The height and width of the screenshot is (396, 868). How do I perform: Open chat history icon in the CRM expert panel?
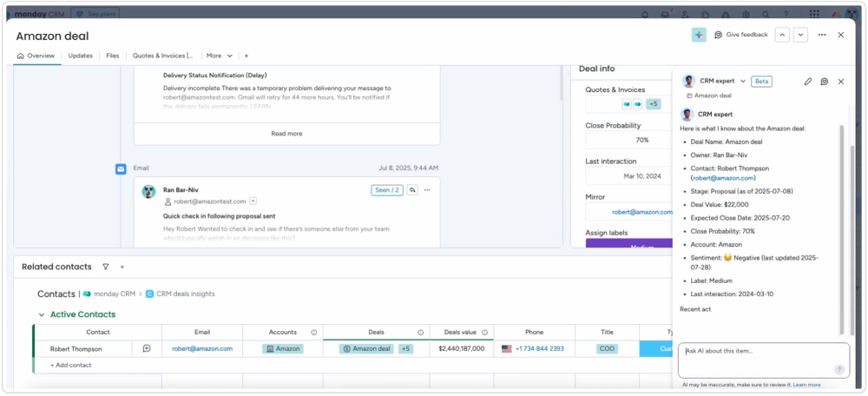pyautogui.click(x=824, y=81)
